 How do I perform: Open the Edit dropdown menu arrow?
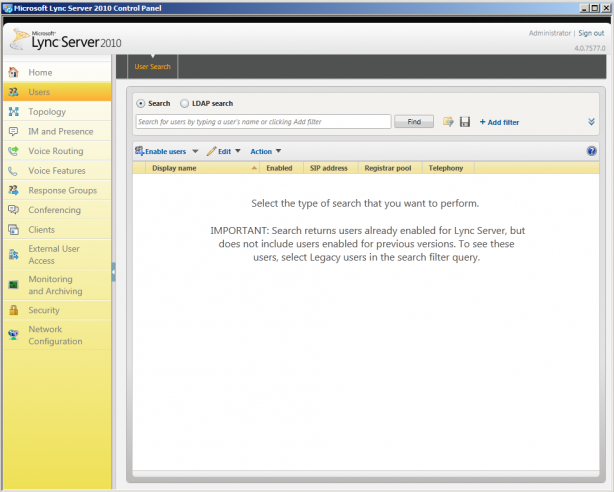coord(238,151)
